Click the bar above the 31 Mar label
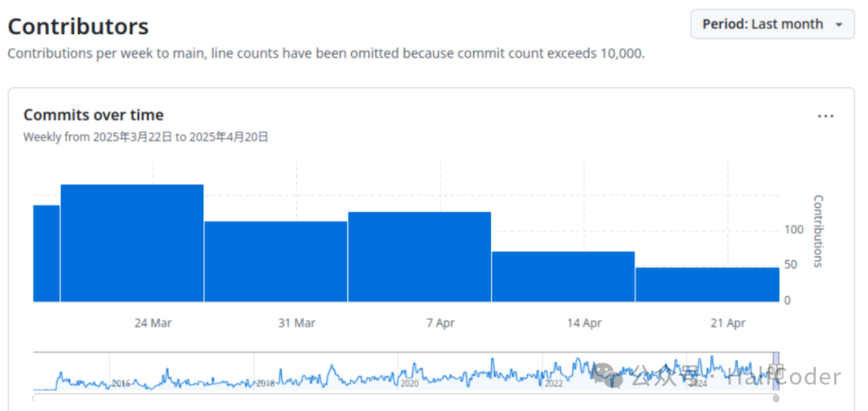 tap(276, 262)
